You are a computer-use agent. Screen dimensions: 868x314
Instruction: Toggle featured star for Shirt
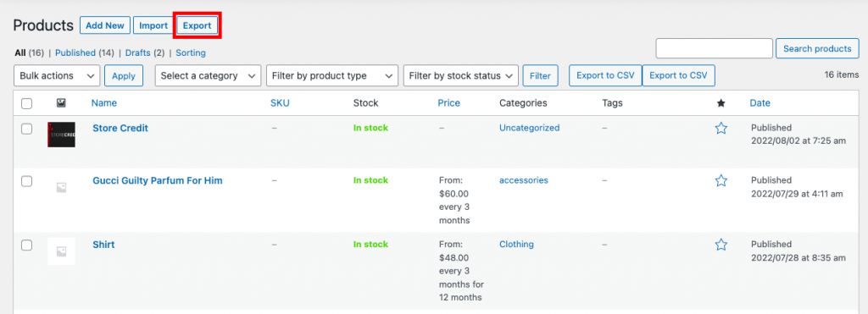tap(721, 245)
